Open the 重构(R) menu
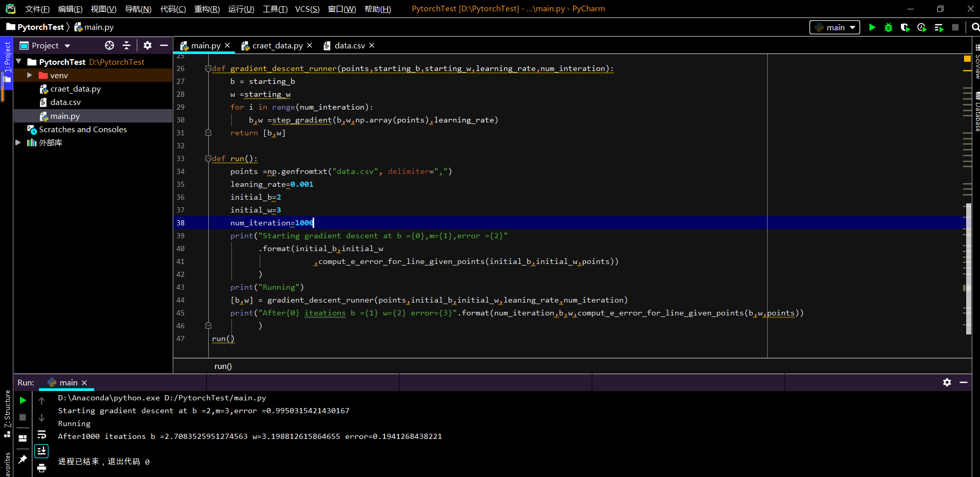This screenshot has height=477, width=980. coord(207,9)
